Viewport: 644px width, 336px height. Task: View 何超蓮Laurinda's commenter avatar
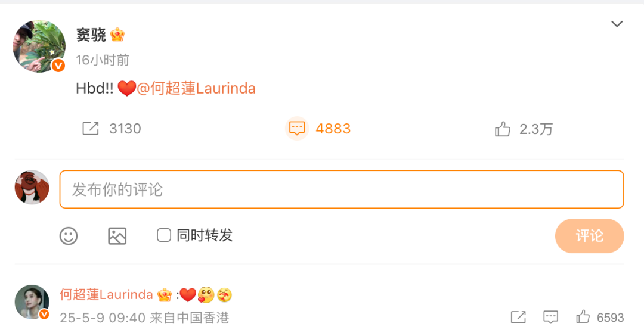click(32, 302)
